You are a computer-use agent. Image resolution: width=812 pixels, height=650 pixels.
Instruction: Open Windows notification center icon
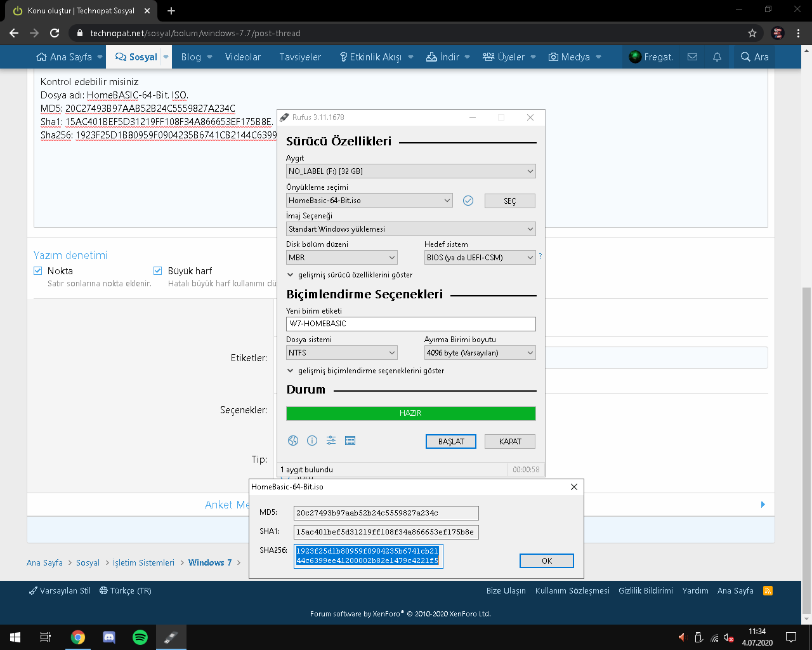791,637
